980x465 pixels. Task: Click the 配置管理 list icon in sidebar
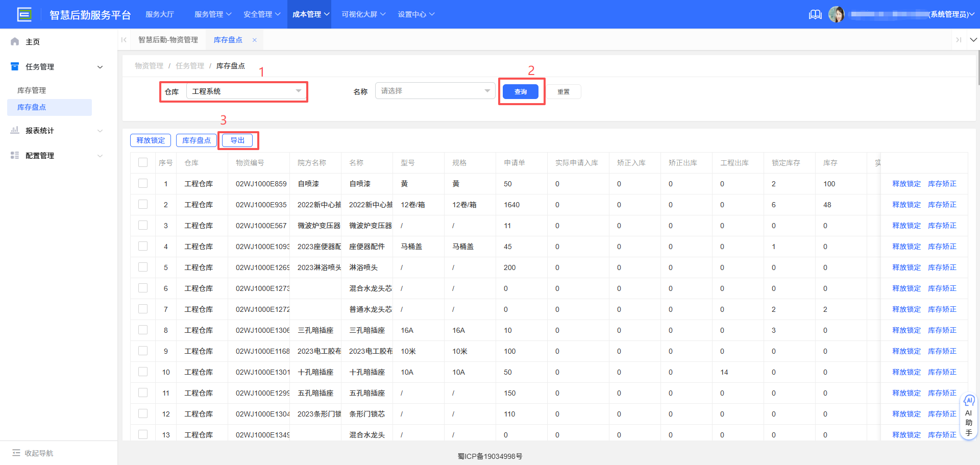click(x=15, y=155)
